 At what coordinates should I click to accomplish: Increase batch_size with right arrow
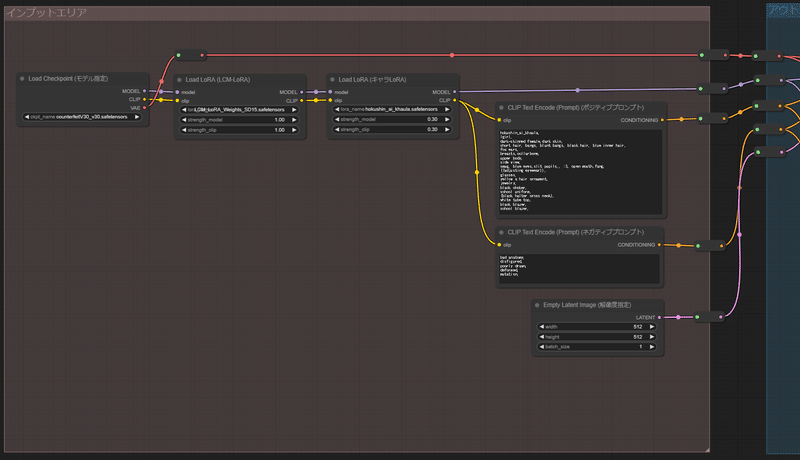coord(652,347)
